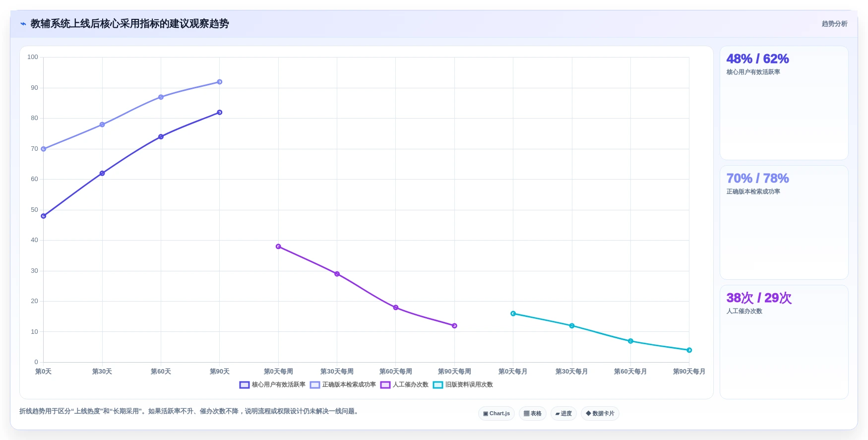
Task: Toggle the 人工催办次数 legend swatch
Action: tap(385, 385)
